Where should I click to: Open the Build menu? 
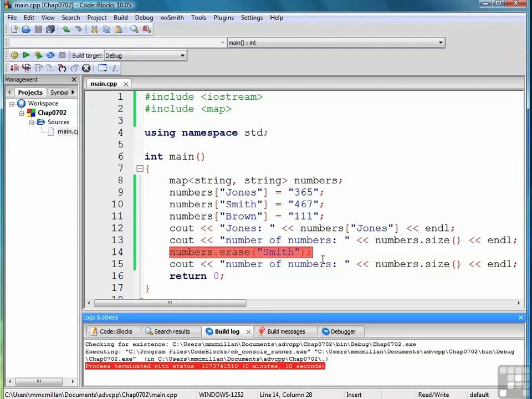point(120,18)
